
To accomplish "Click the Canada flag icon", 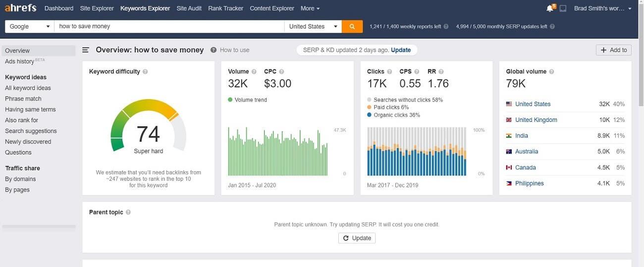I will (x=509, y=167).
